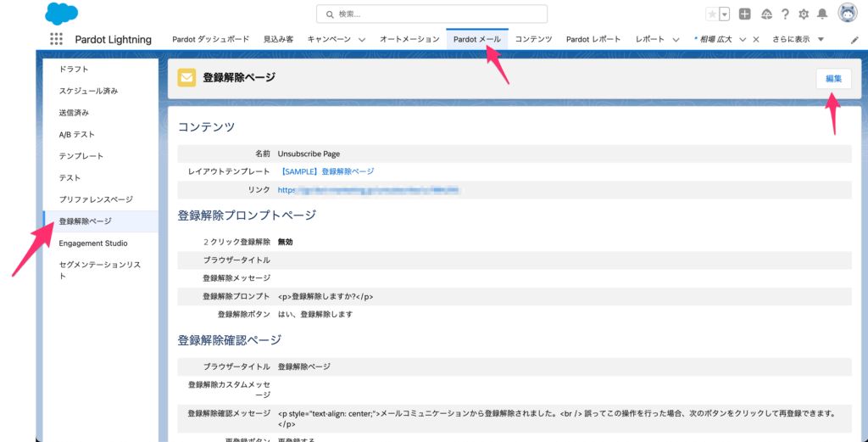Click the 無効 value for 2クリック登録解除

[285, 242]
